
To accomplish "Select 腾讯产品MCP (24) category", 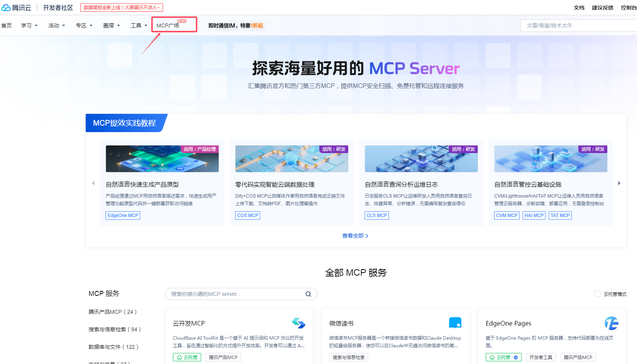I will coord(113,312).
